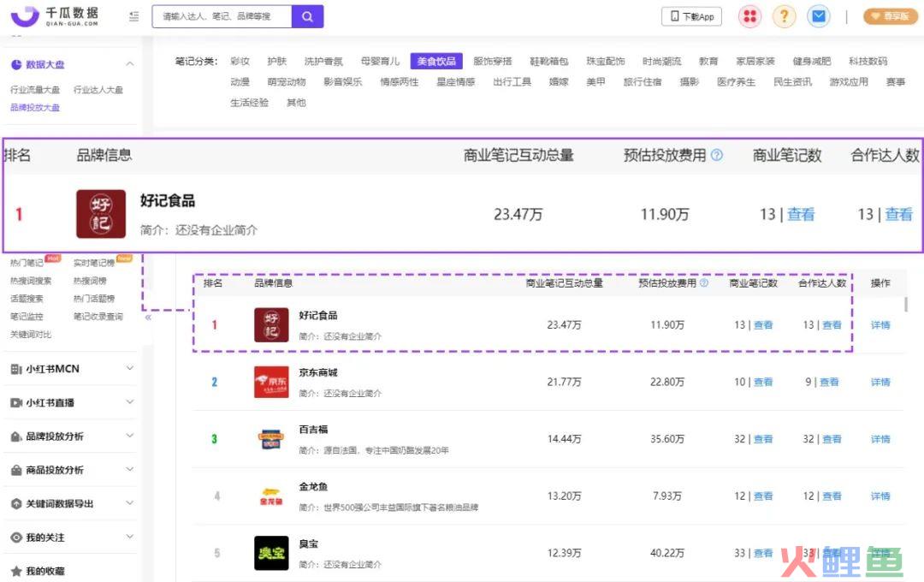Select the 护肤 category
Viewport: 924px width, 582px height.
[276, 62]
